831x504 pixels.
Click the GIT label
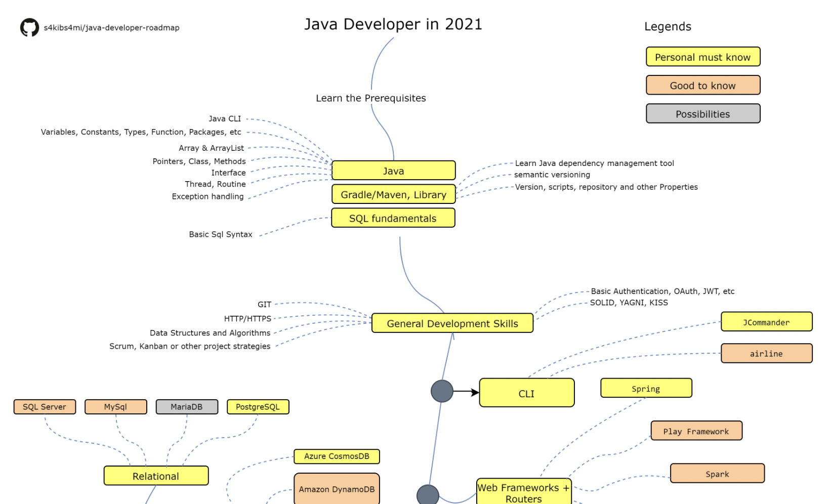pyautogui.click(x=264, y=305)
